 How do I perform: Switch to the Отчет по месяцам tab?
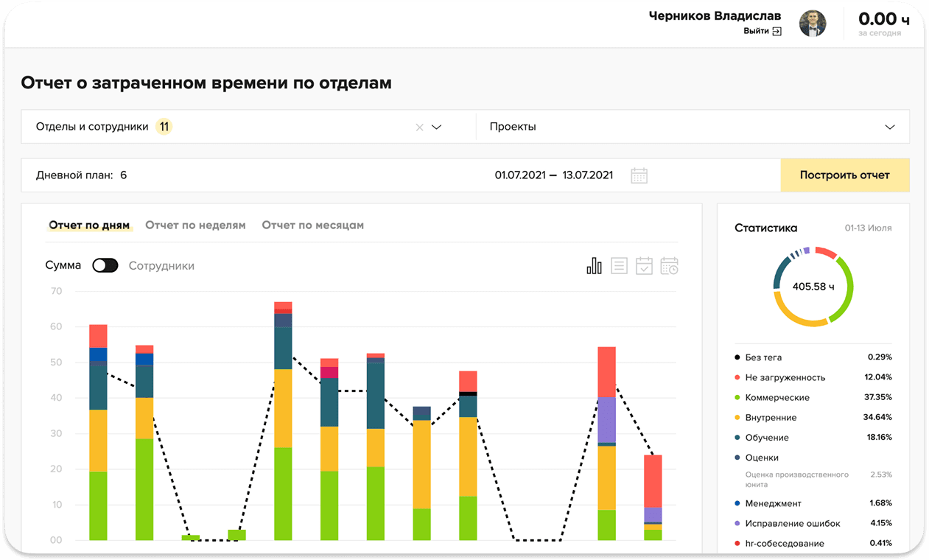312,225
